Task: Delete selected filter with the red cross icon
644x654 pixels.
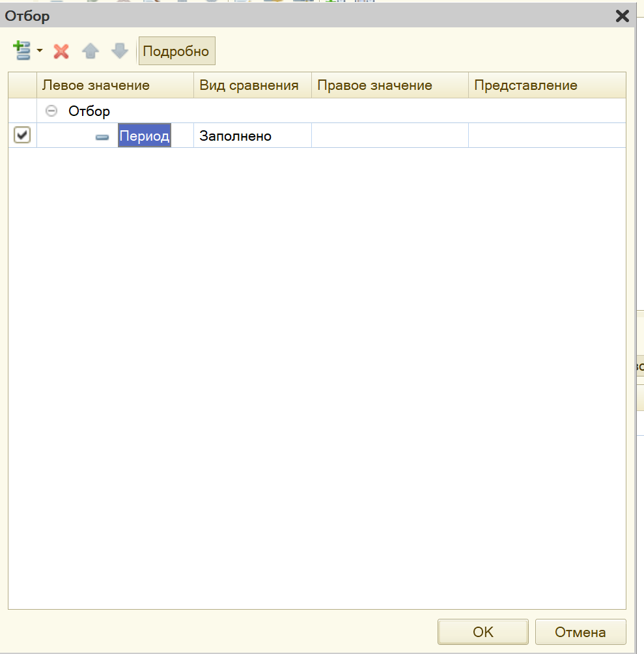Action: (x=61, y=51)
